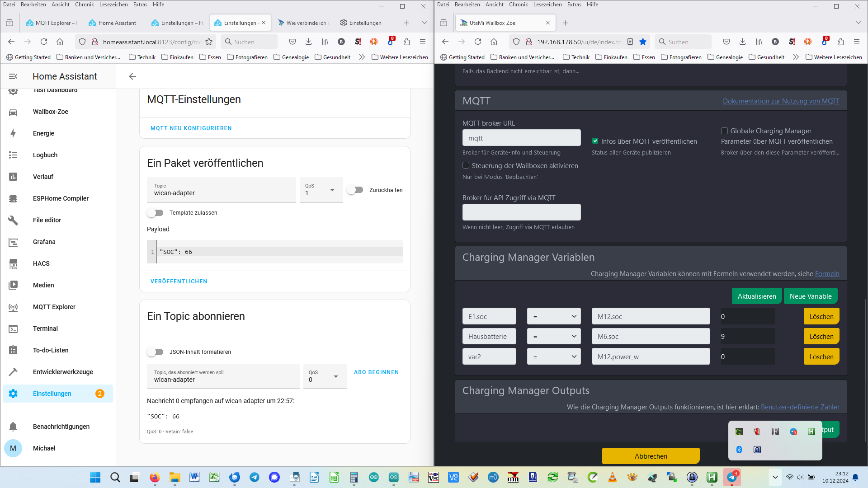Open Einstellungen gear icon in sidebar
The height and width of the screenshot is (488, 868).
13,394
